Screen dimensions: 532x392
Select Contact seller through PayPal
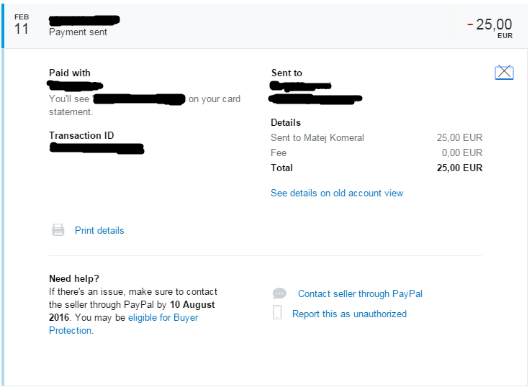[x=360, y=293]
